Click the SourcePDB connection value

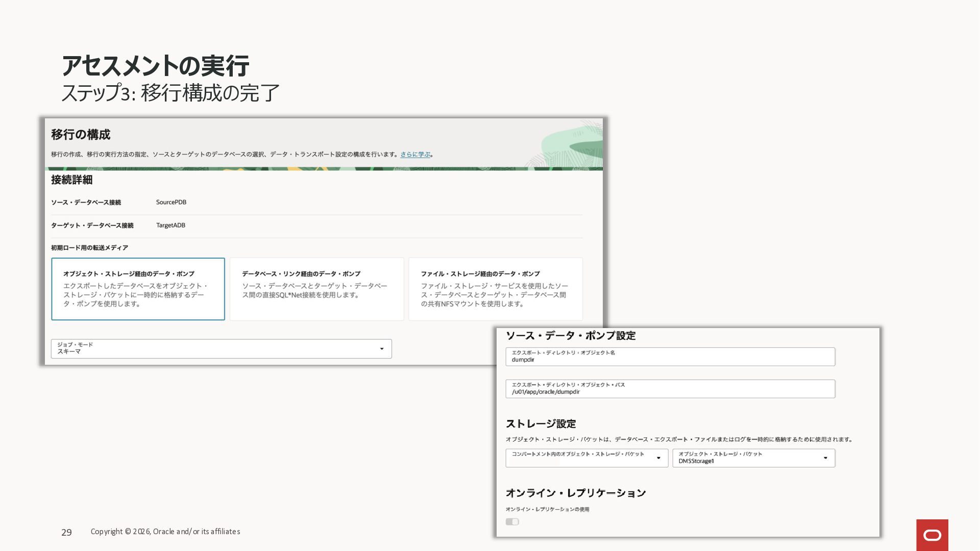[x=171, y=202]
